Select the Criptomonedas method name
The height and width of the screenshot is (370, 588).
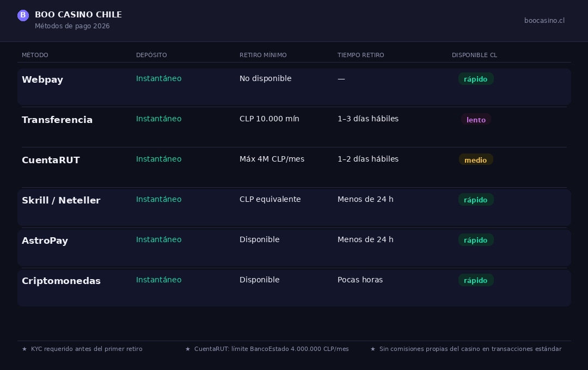pos(61,281)
